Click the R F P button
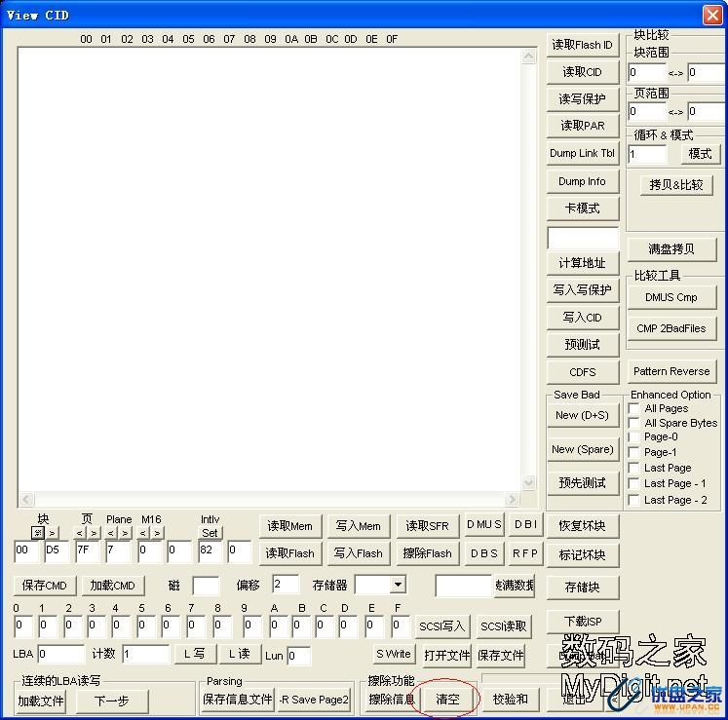 coord(525,553)
